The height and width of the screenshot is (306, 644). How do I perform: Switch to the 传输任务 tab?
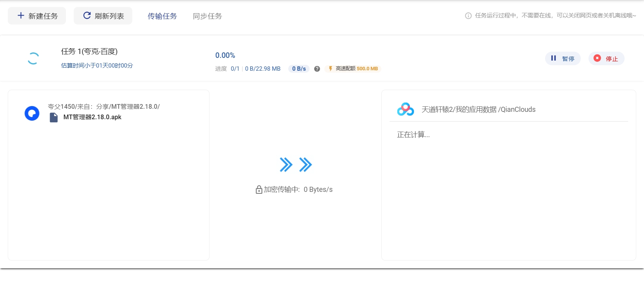(x=162, y=16)
